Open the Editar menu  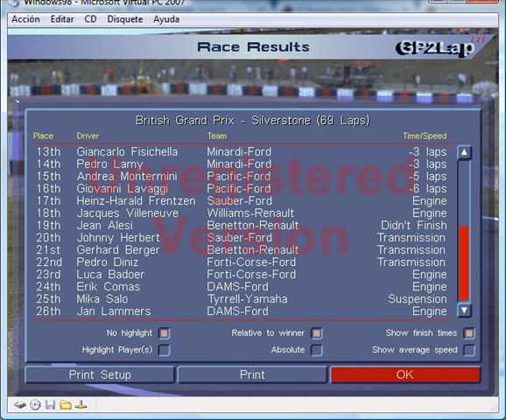(62, 19)
